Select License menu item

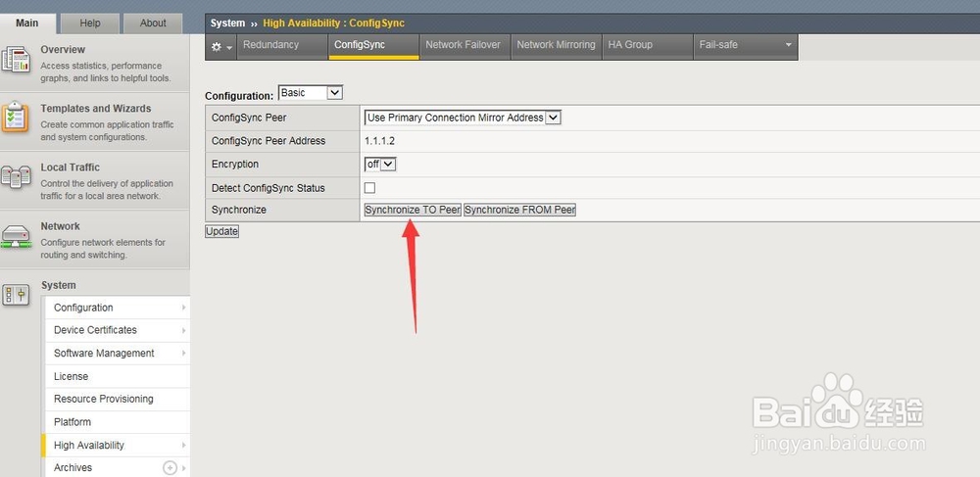(x=117, y=376)
